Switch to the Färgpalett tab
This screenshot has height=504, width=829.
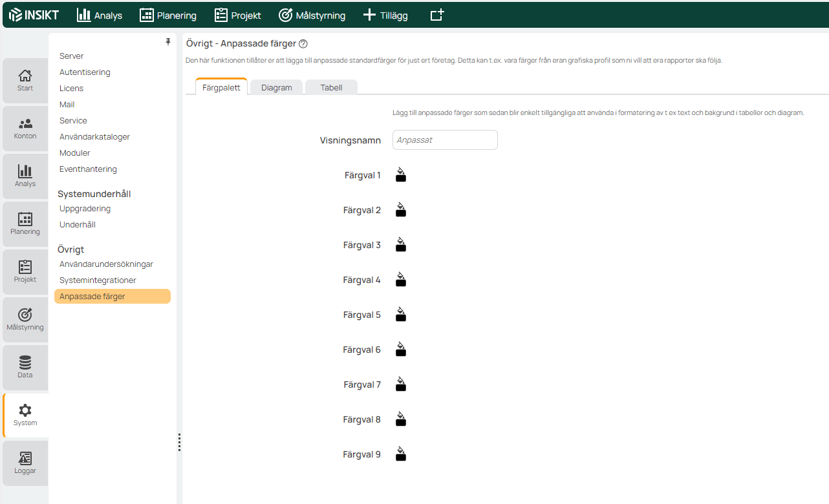point(221,87)
